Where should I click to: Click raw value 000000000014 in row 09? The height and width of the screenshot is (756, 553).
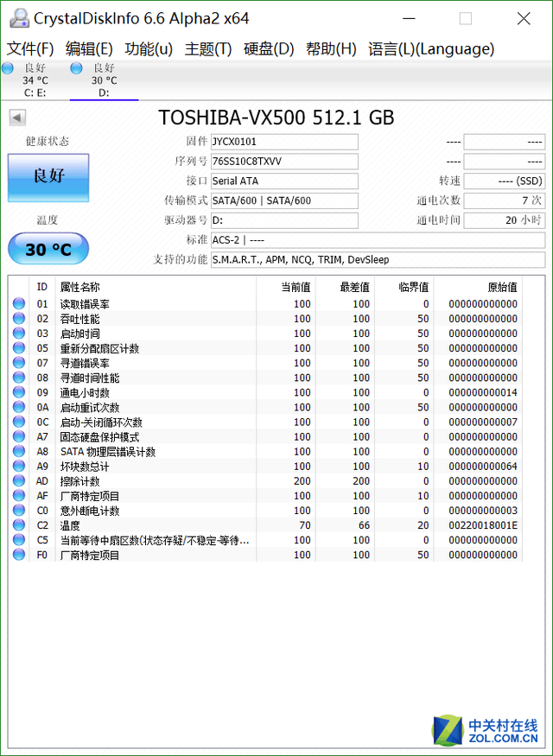tap(483, 392)
